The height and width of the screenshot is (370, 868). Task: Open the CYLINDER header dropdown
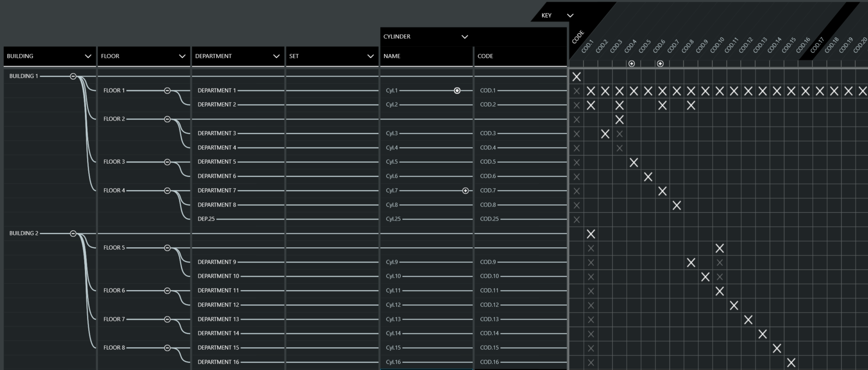464,37
